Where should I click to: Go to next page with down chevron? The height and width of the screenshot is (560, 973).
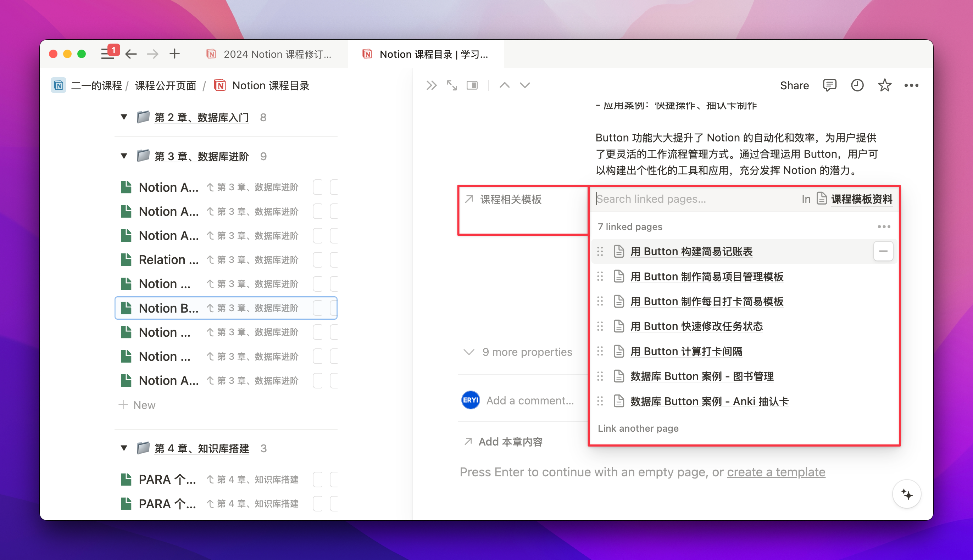click(525, 85)
